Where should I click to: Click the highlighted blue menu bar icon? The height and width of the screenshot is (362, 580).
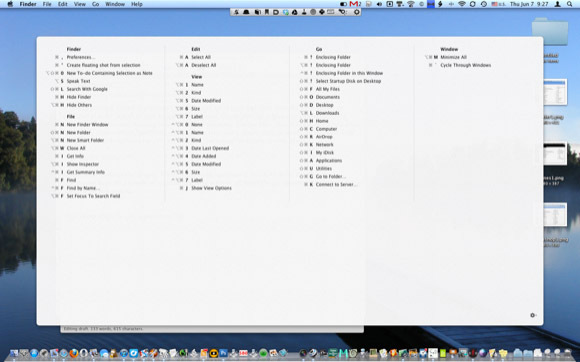click(x=431, y=4)
